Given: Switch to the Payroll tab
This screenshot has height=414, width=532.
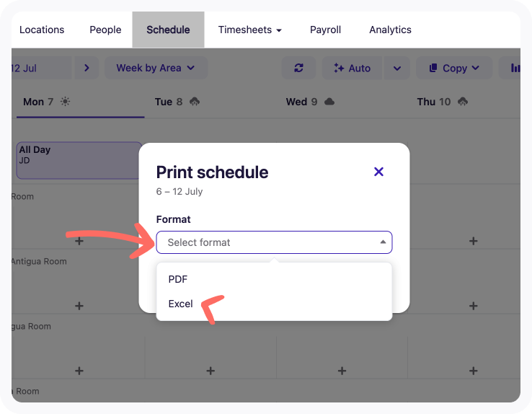Looking at the screenshot, I should click(325, 30).
